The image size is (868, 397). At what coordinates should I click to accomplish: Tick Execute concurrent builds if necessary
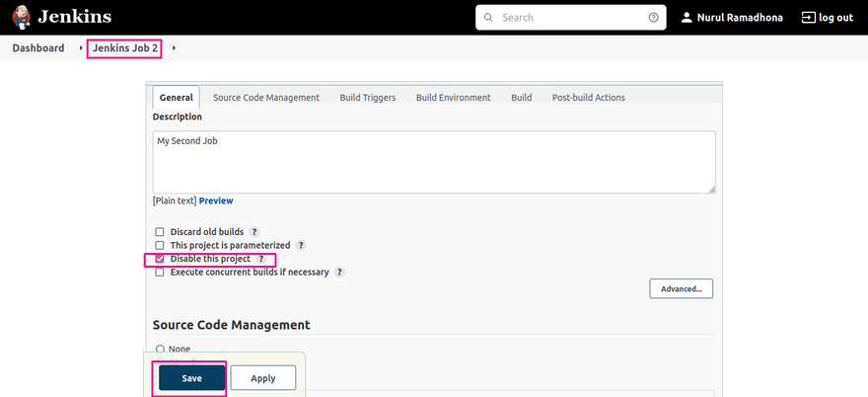pyautogui.click(x=160, y=273)
